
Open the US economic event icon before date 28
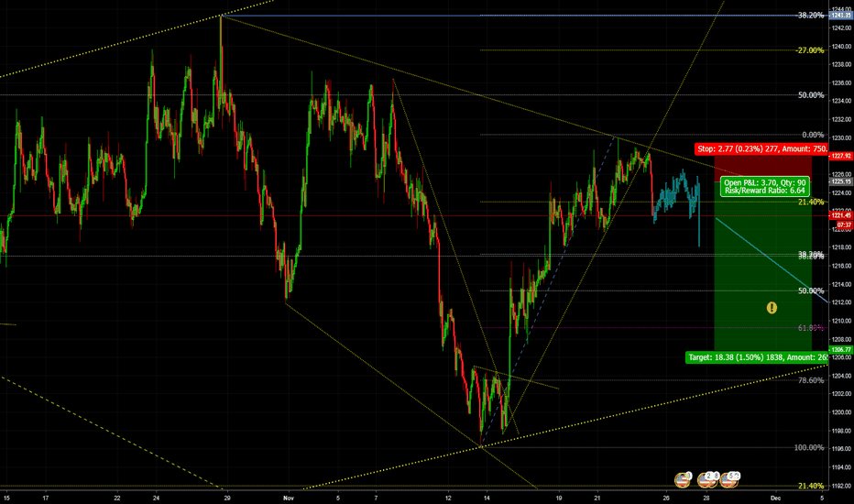pyautogui.click(x=683, y=480)
